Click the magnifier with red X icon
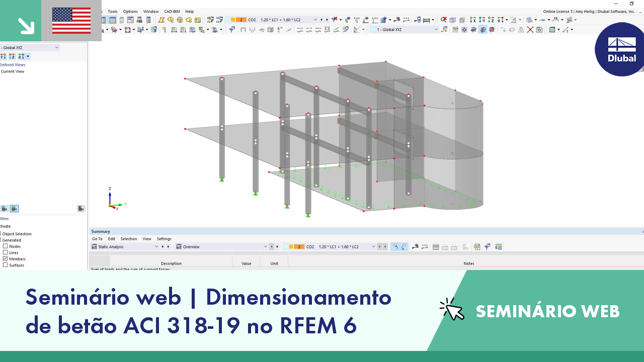Screen dimensions: 644x362 point(444,20)
